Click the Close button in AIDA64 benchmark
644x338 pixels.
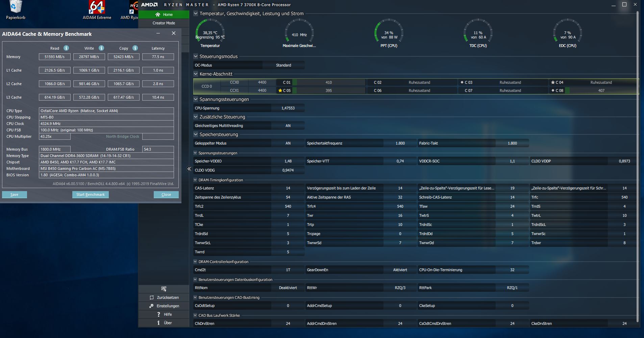click(x=166, y=194)
